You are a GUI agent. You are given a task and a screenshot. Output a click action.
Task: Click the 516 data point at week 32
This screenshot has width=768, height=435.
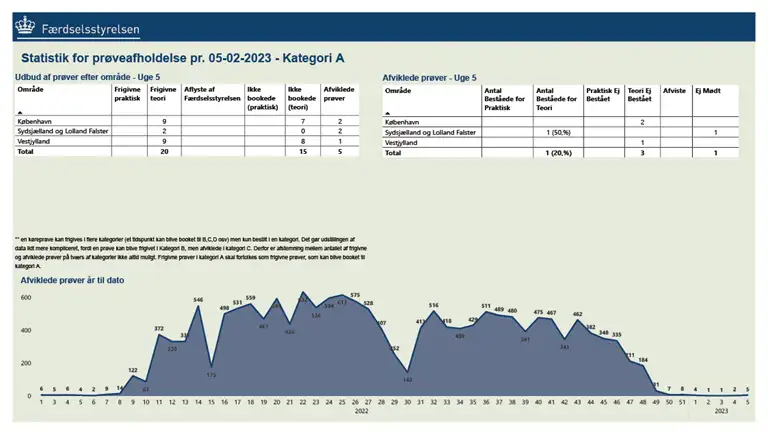(434, 305)
